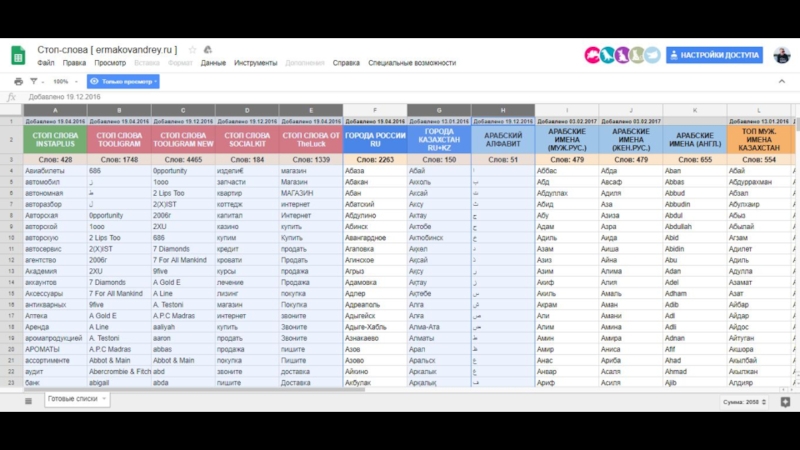Open the Инструменты menu
800x450 pixels.
(256, 63)
